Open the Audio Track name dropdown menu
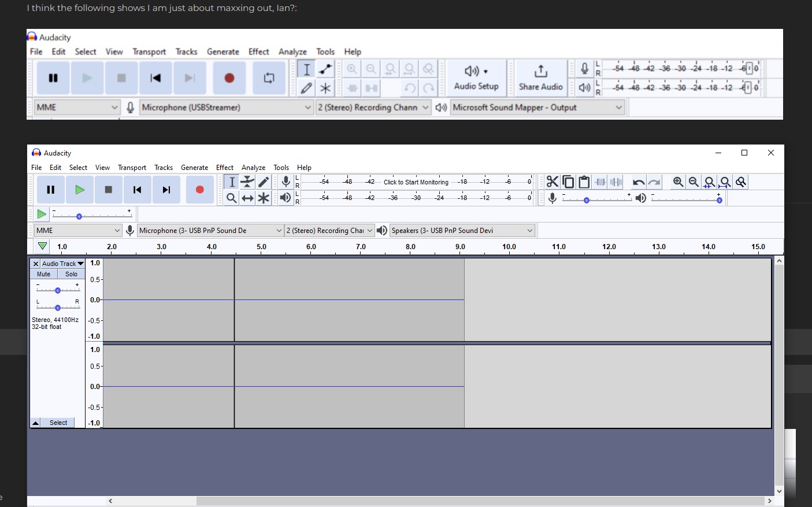 pos(63,264)
